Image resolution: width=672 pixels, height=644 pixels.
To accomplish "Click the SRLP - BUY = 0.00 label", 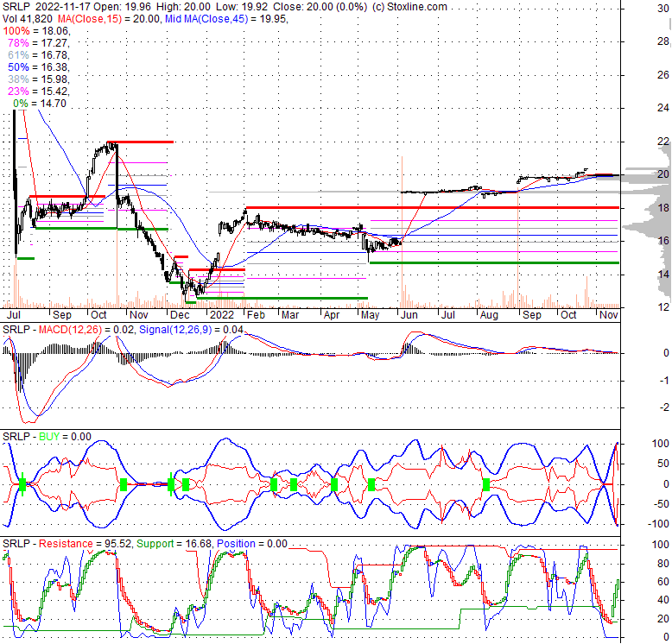I will (47, 437).
